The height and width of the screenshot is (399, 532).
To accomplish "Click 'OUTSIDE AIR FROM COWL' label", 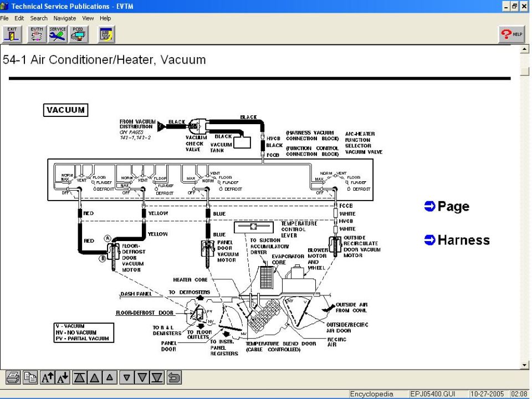I will (351, 308).
